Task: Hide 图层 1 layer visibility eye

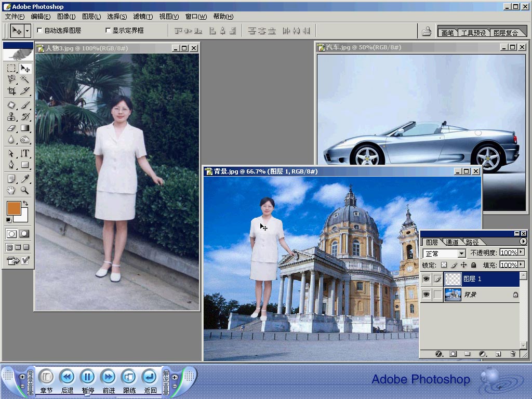Action: pos(426,279)
